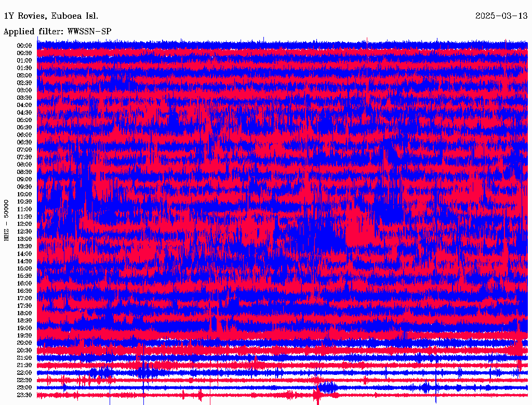Image resolution: width=532 pixels, height=405 pixels.
Task: Select the 23:30 time label
Action: [24, 395]
